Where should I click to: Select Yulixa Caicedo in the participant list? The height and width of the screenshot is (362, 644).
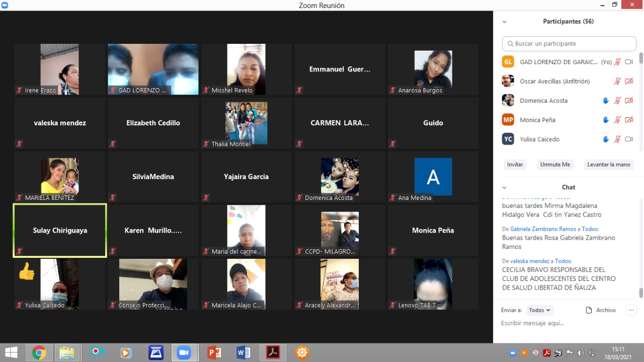[539, 139]
